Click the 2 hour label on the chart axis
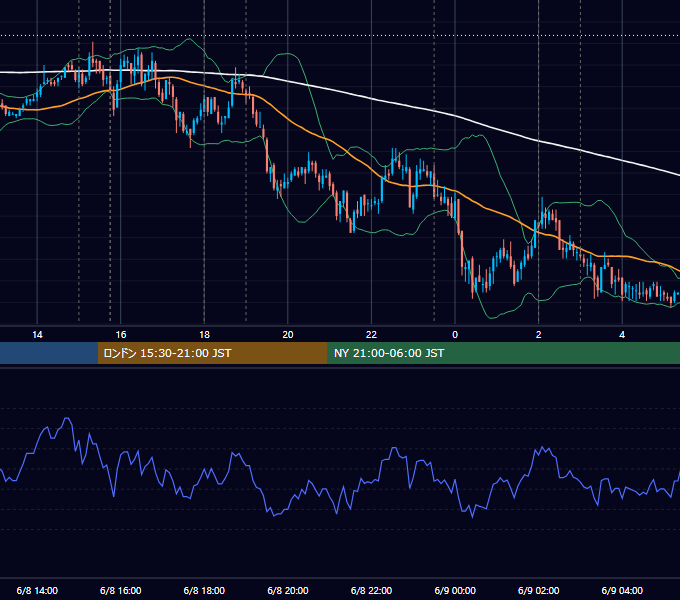This screenshot has width=680, height=600. tap(539, 335)
